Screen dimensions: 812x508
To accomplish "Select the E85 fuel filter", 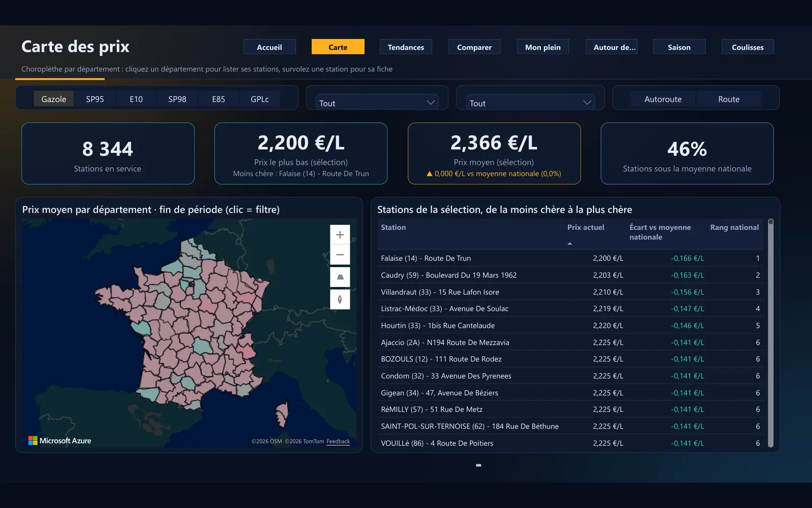I will point(218,99).
